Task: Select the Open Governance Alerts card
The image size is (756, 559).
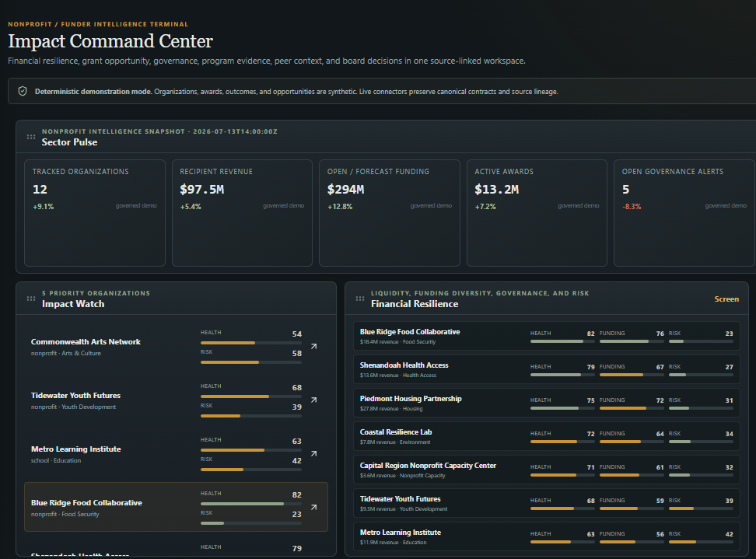Action: click(684, 213)
